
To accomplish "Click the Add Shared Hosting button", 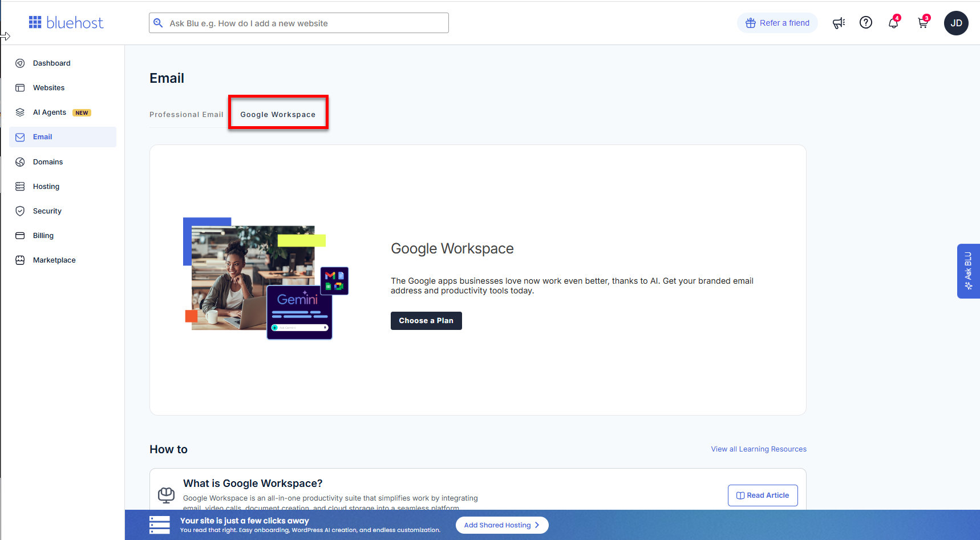I will coord(502,525).
